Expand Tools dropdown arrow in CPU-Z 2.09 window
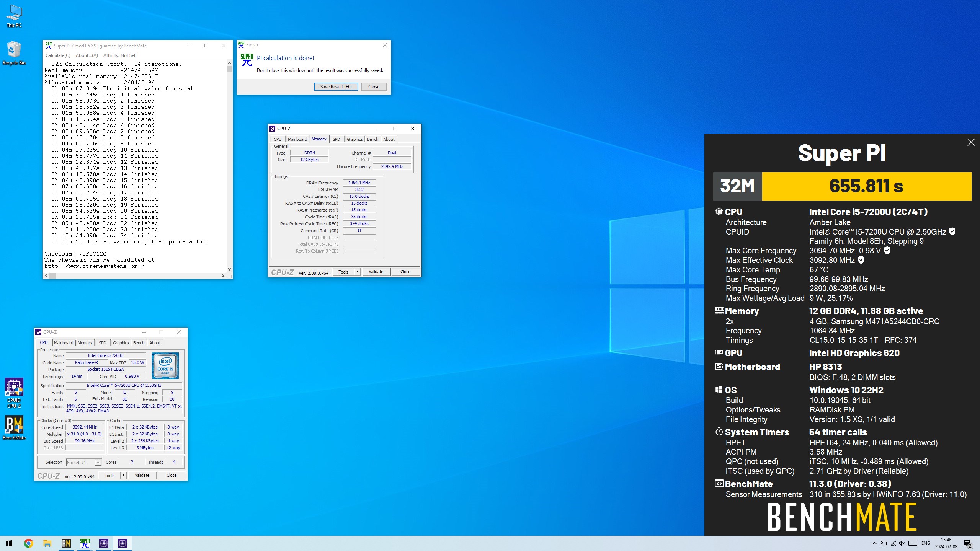The height and width of the screenshot is (551, 980). pyautogui.click(x=123, y=475)
